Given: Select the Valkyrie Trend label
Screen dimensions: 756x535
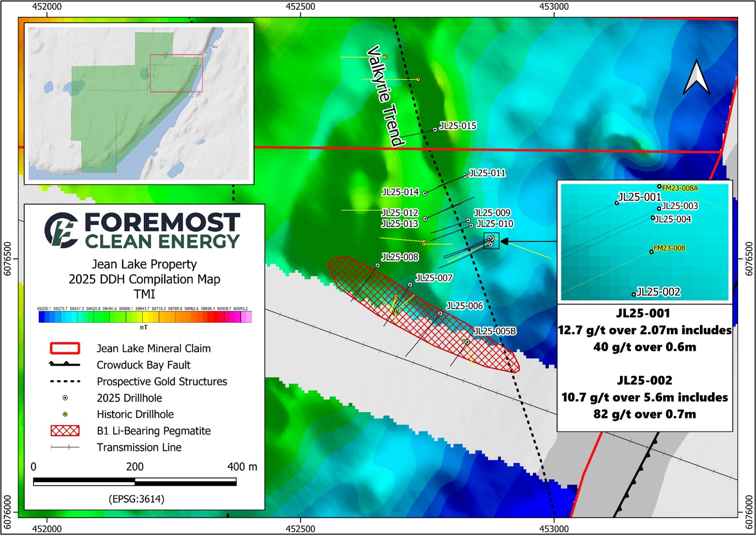Looking at the screenshot, I should (x=384, y=94).
